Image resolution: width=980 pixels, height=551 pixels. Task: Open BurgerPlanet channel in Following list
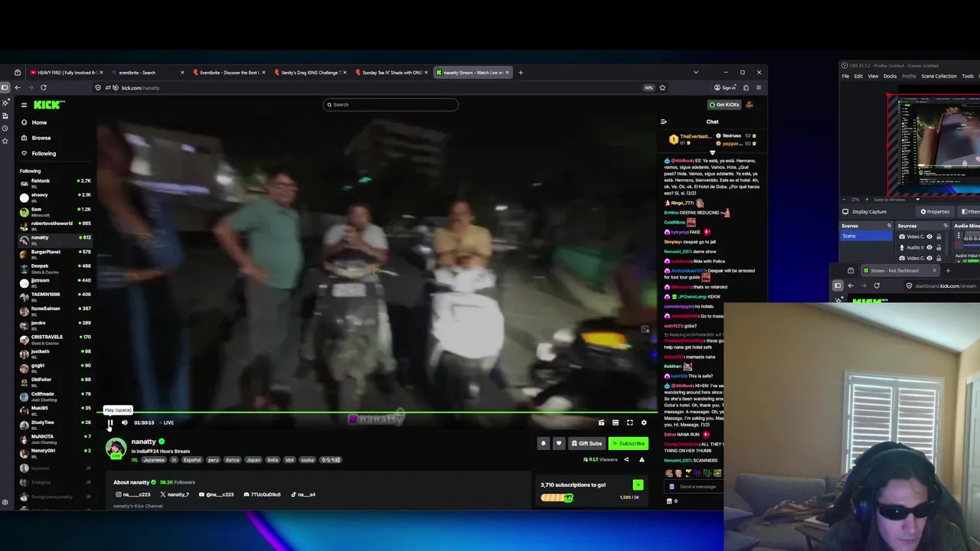(55, 253)
